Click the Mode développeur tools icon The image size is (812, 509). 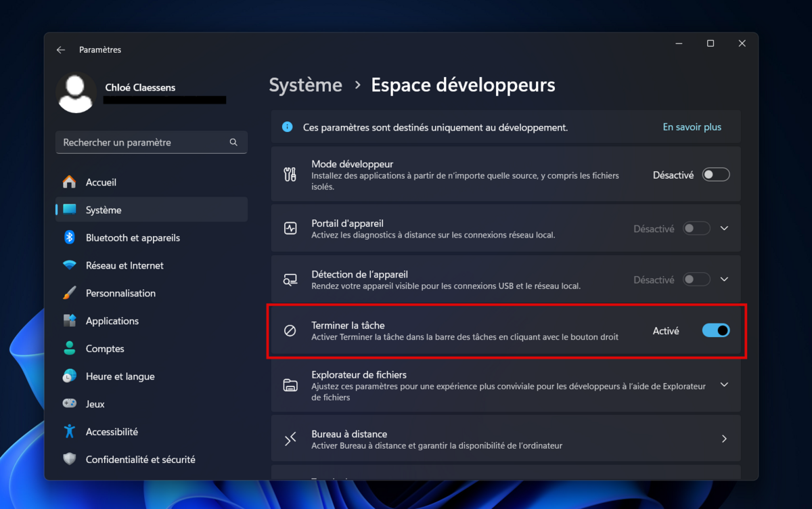point(290,175)
